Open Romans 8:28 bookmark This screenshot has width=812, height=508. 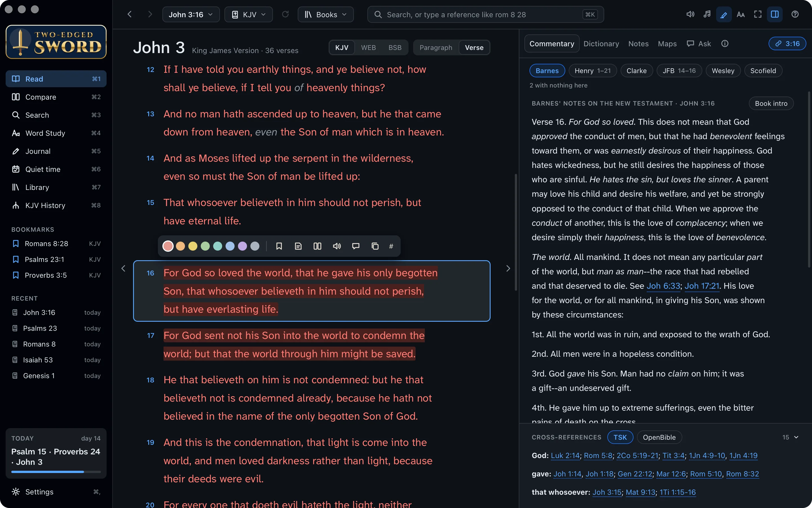[56, 244]
